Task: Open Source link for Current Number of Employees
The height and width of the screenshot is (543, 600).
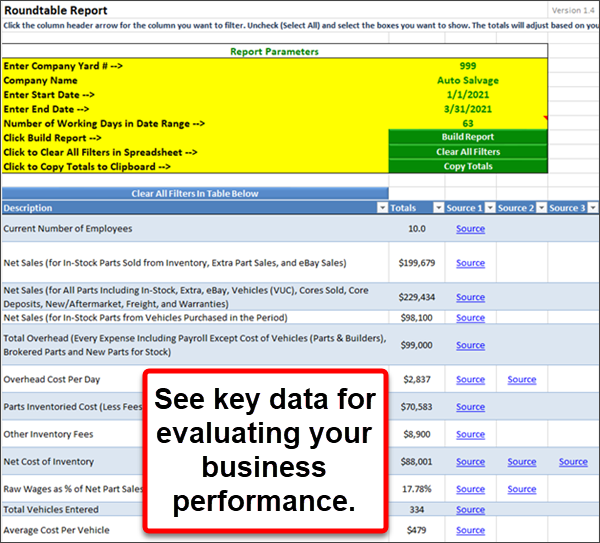Action: pyautogui.click(x=470, y=229)
